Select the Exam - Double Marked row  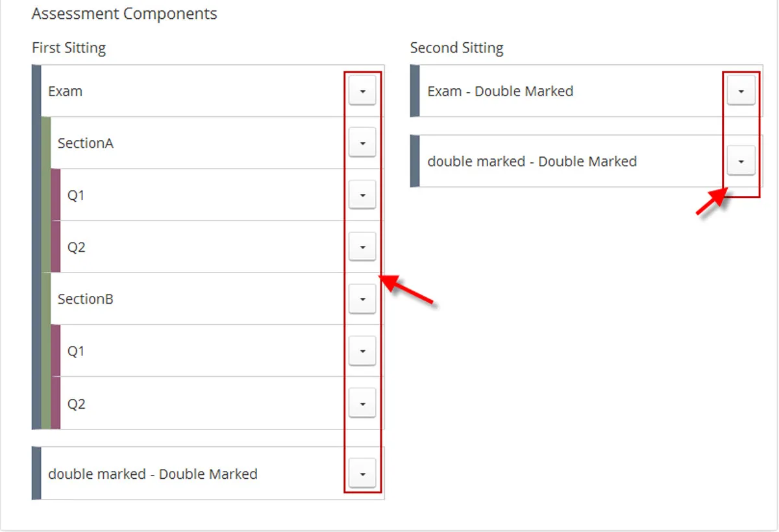tap(552, 91)
